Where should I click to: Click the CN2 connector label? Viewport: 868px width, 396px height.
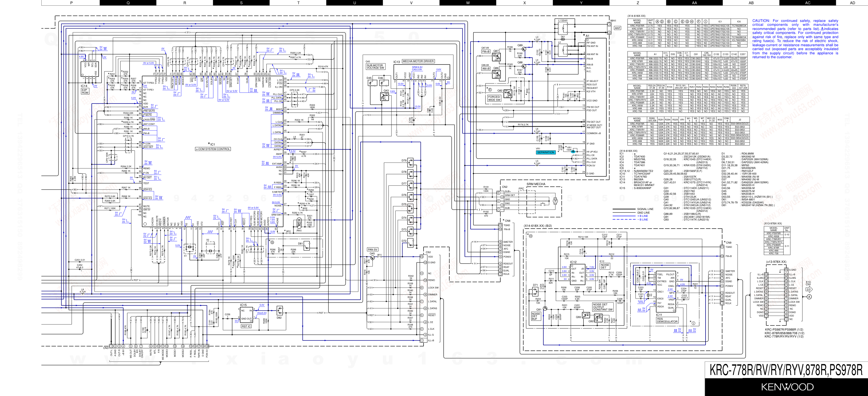tap(504, 187)
